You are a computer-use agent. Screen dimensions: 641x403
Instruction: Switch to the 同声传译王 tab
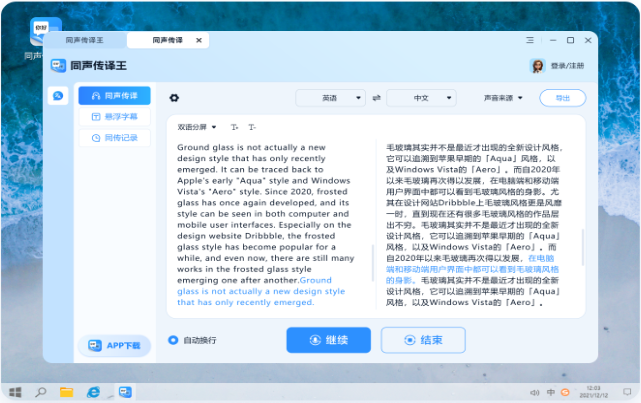[x=85, y=40]
